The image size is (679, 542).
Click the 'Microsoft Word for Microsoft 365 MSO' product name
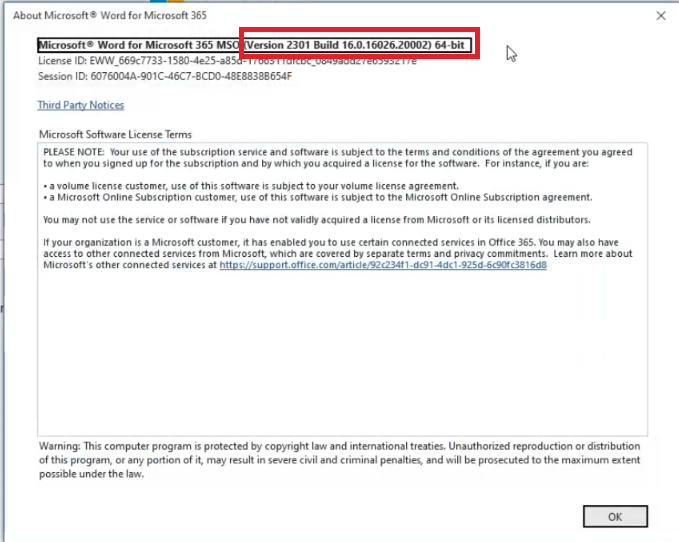pos(139,45)
